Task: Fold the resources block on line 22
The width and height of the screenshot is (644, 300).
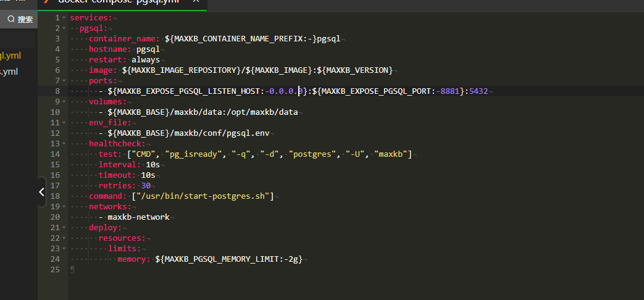Action: (64, 238)
